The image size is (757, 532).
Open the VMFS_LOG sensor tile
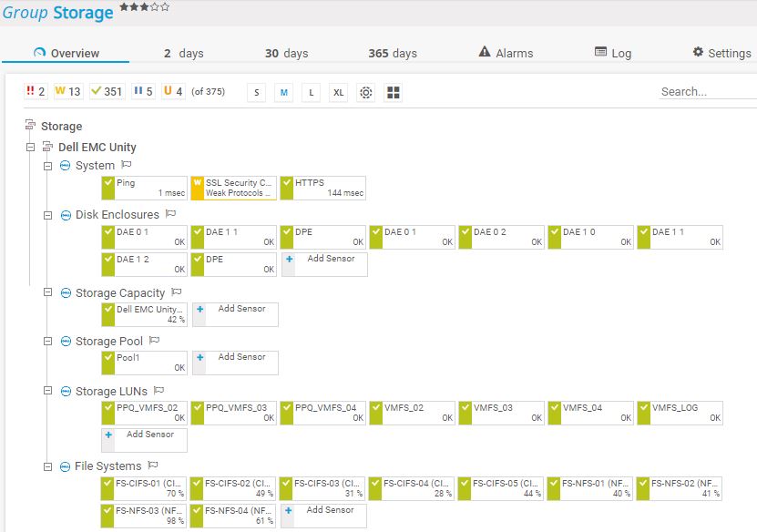point(680,413)
